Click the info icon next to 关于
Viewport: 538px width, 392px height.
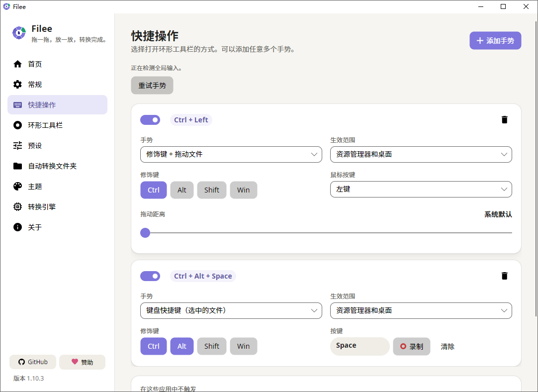click(17, 227)
